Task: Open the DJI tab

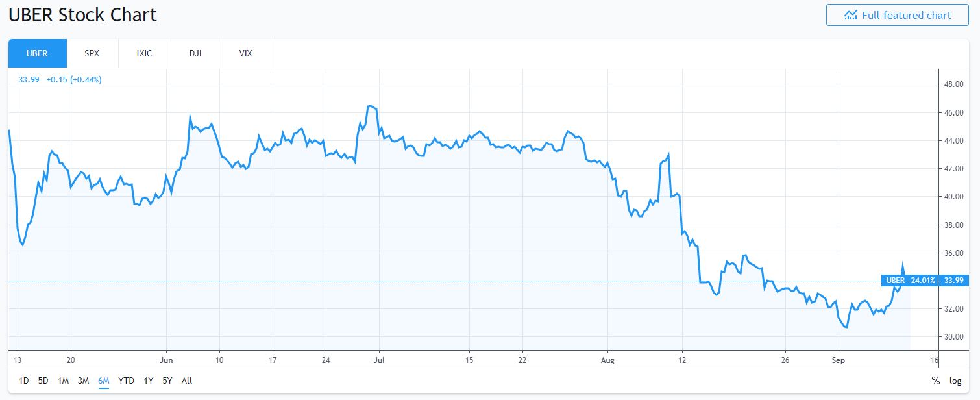Action: tap(195, 53)
